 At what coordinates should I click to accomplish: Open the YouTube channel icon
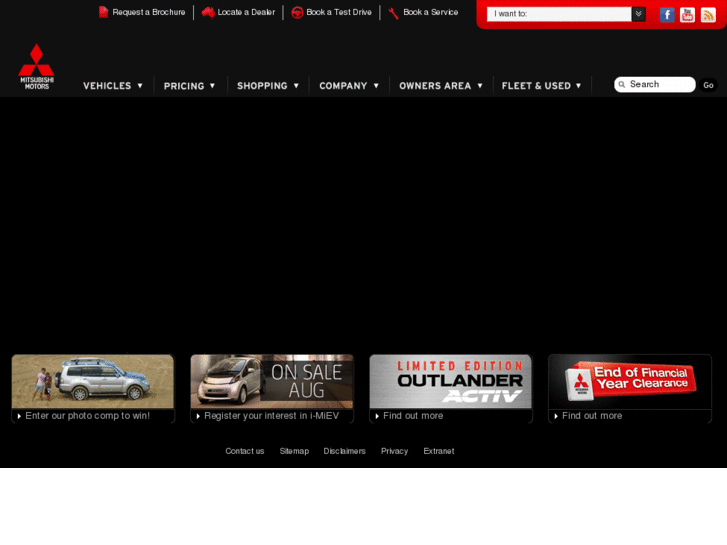point(687,15)
